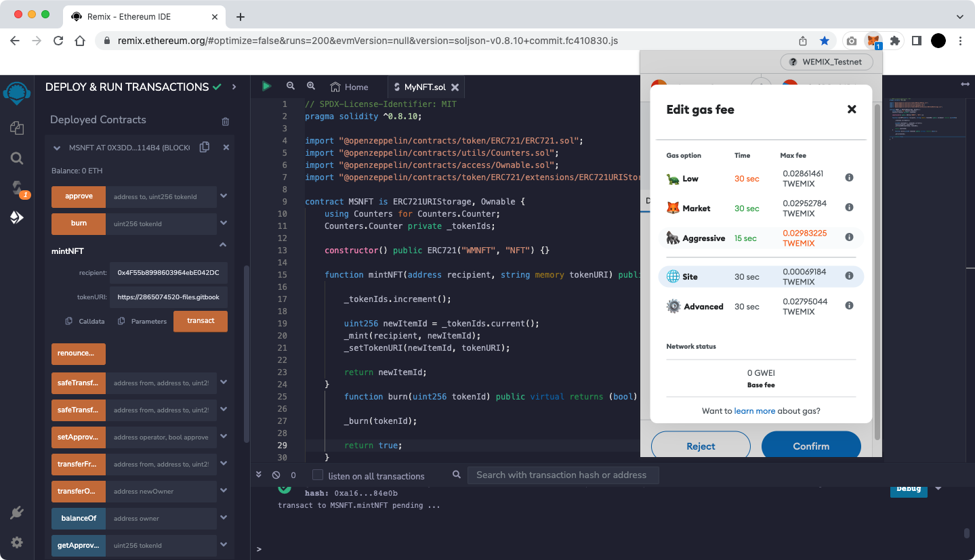The image size is (975, 560).
Task: Confirm the MetaMask transaction
Action: 811,446
